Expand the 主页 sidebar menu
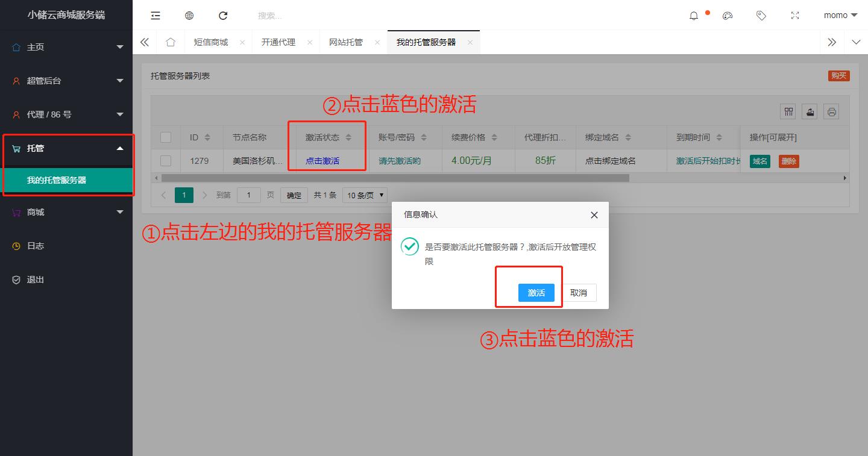Viewport: 868px width, 456px height. (x=66, y=47)
